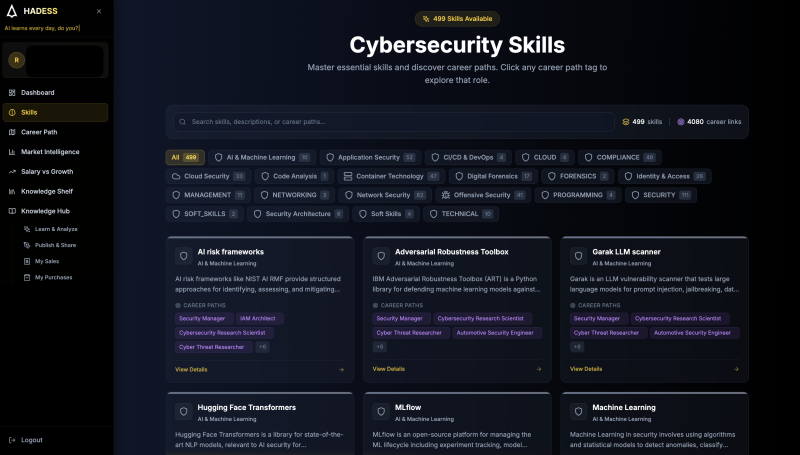This screenshot has width=800, height=455.
Task: Open Market Intelligence section
Action: pyautogui.click(x=55, y=152)
